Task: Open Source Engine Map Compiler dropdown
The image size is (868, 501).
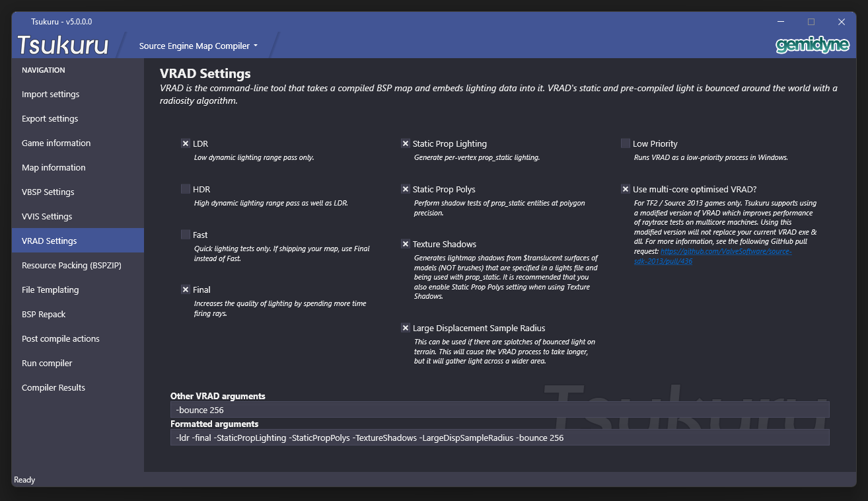Action: (198, 46)
